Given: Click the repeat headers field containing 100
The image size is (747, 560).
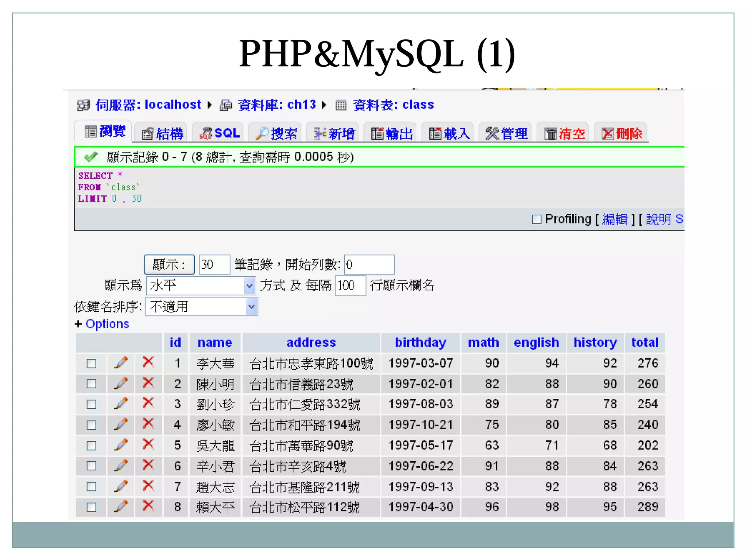Looking at the screenshot, I should click(350, 285).
